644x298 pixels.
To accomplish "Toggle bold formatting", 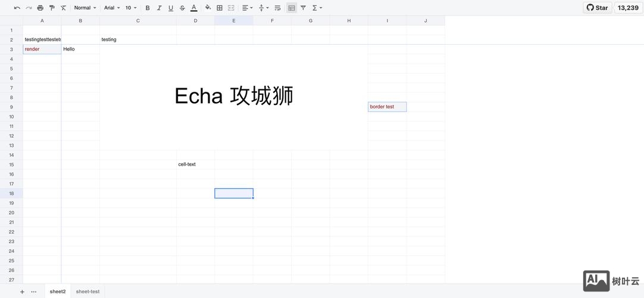I will [148, 8].
